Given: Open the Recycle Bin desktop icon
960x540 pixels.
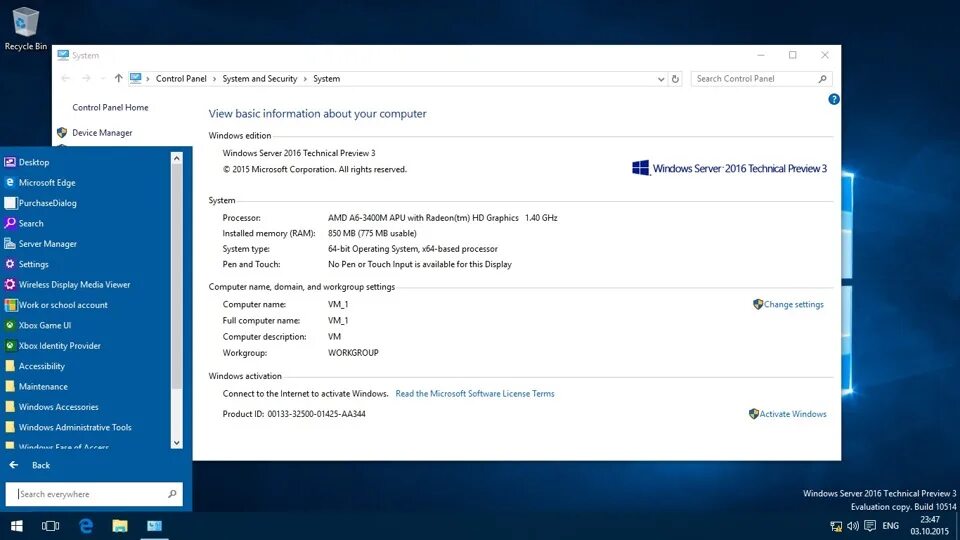Looking at the screenshot, I should point(25,29).
